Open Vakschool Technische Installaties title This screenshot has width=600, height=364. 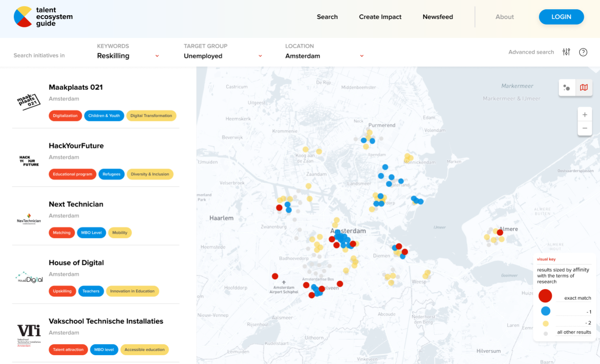pos(106,321)
